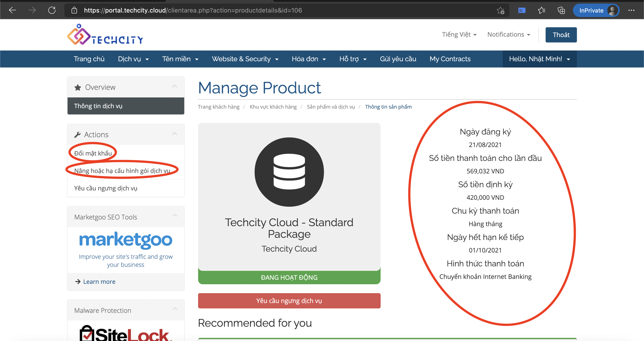Click the Overview star icon

coord(78,87)
